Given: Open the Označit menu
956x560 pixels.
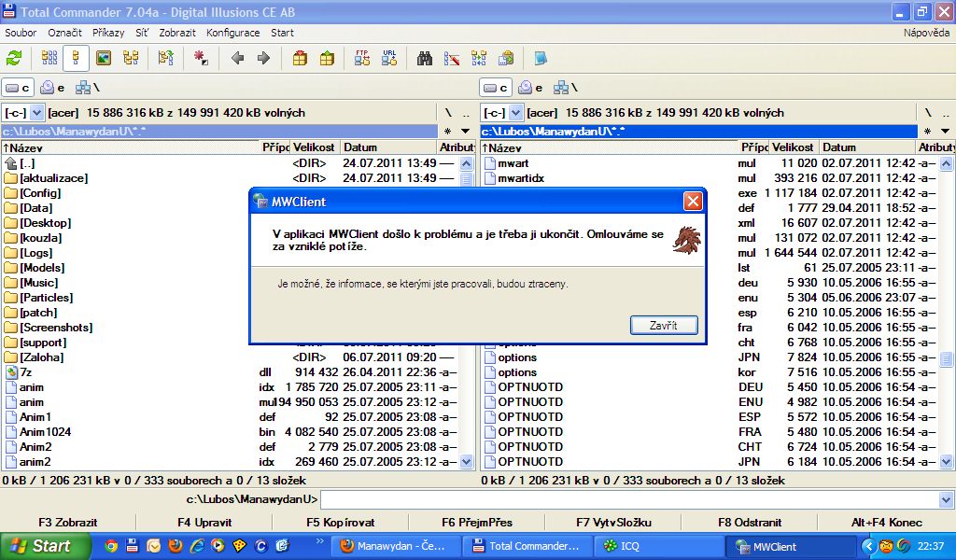Looking at the screenshot, I should point(64,33).
